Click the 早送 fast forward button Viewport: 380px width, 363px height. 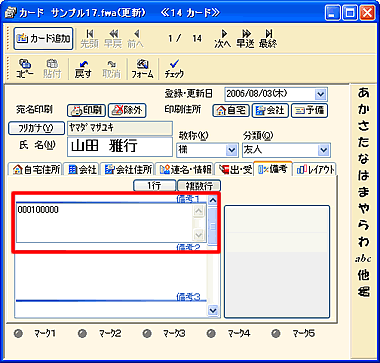[x=246, y=39]
